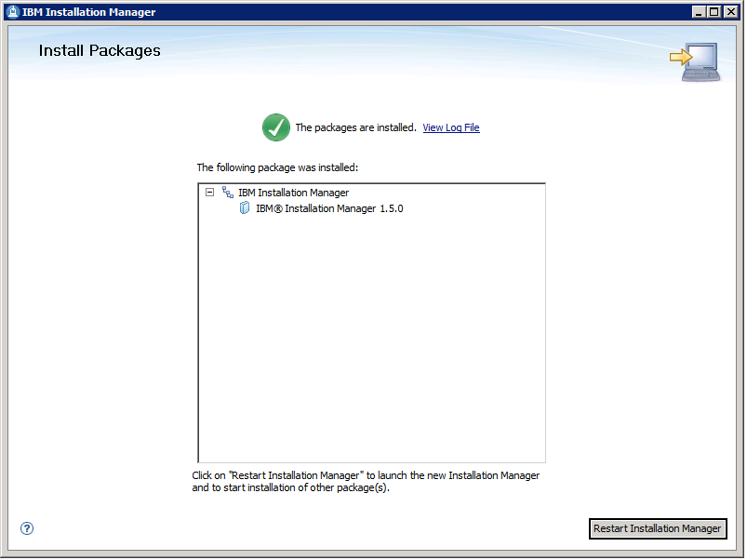Click the green checkmark success icon
This screenshot has width=747, height=560.
click(x=275, y=127)
